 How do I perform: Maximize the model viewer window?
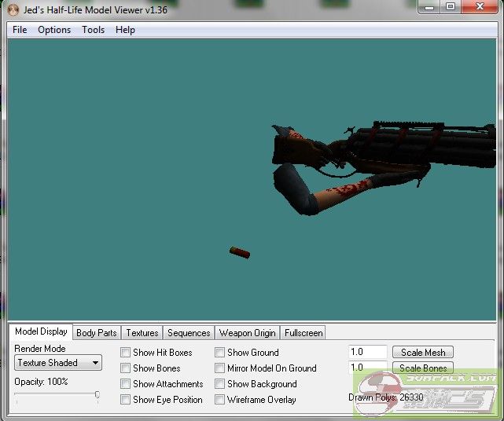tap(451, 7)
